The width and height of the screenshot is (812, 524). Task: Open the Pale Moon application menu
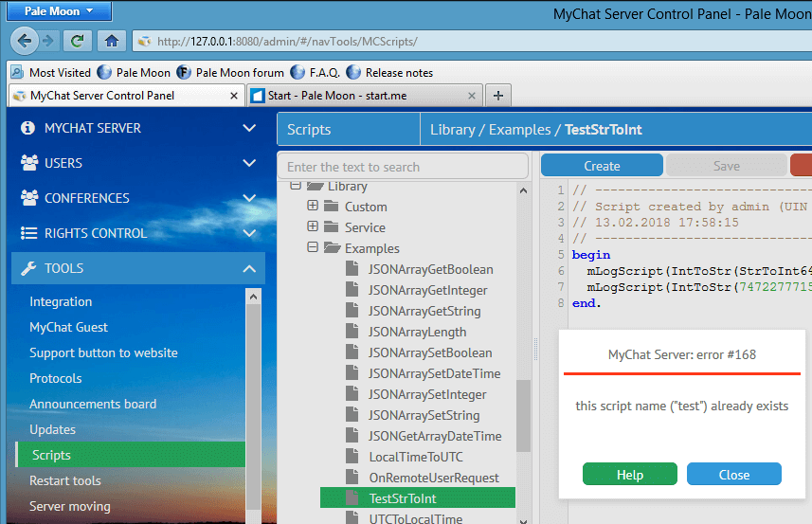click(x=59, y=10)
